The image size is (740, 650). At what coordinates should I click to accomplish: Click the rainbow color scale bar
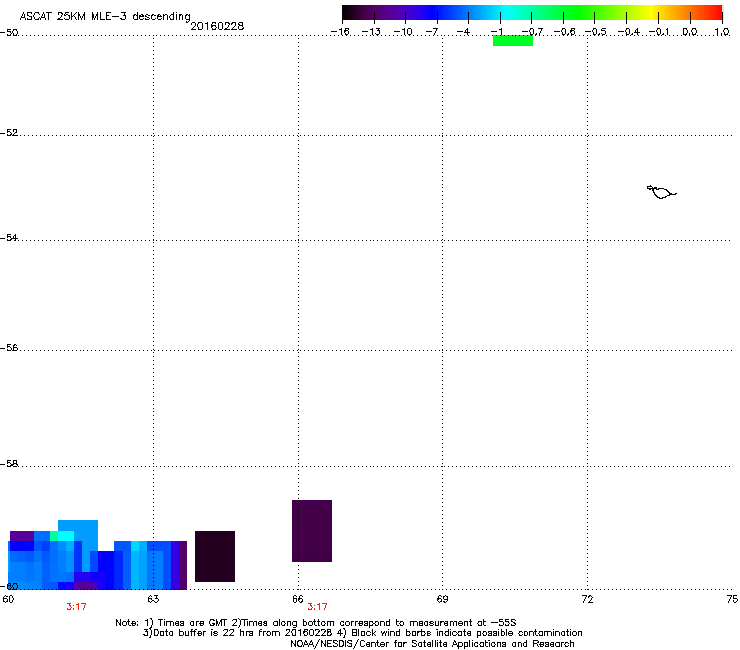[532, 12]
